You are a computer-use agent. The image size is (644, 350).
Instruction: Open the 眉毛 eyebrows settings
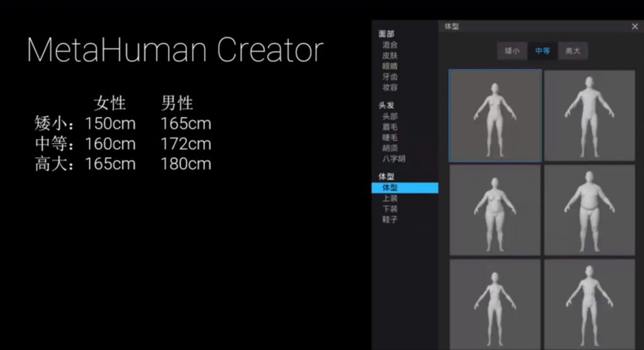390,127
